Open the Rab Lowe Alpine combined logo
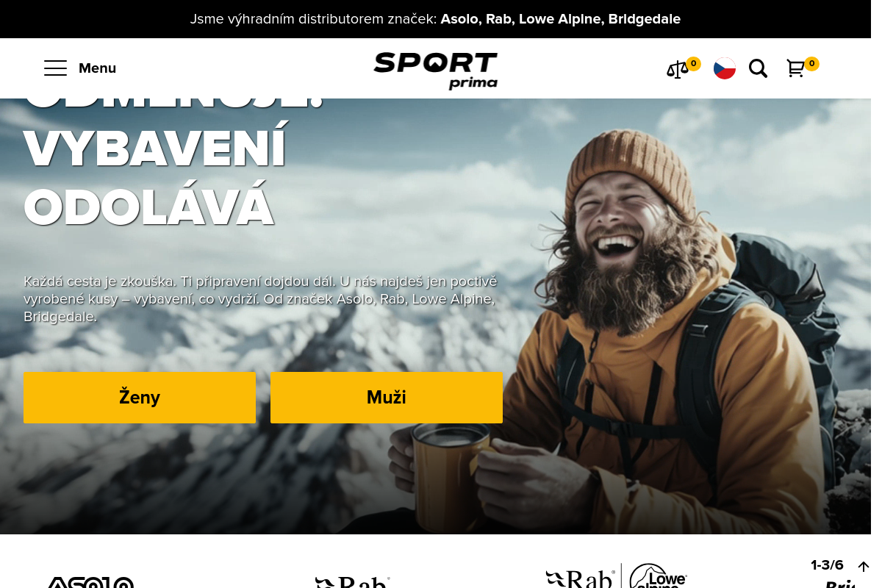Image resolution: width=882 pixels, height=588 pixels. click(x=616, y=576)
